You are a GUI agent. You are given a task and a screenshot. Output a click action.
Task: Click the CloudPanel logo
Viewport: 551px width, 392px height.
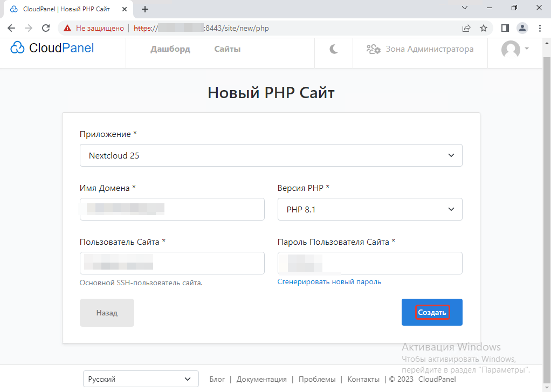click(x=52, y=49)
